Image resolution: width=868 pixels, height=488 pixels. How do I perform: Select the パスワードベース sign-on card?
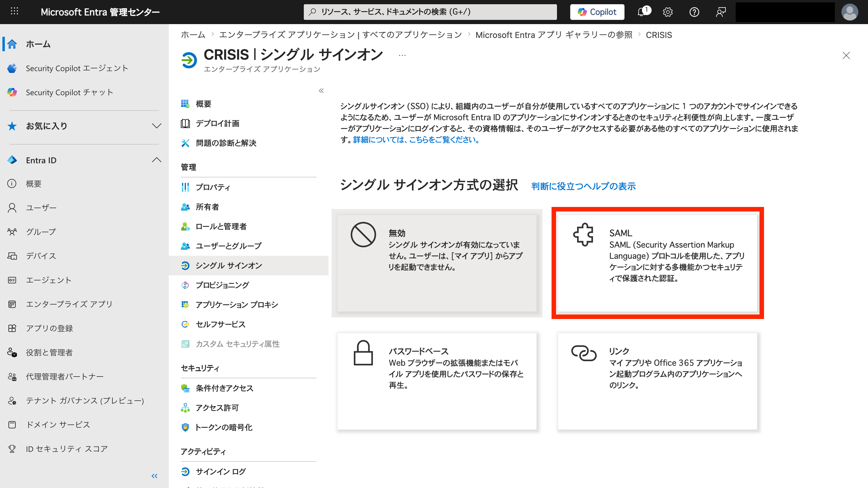click(x=437, y=381)
